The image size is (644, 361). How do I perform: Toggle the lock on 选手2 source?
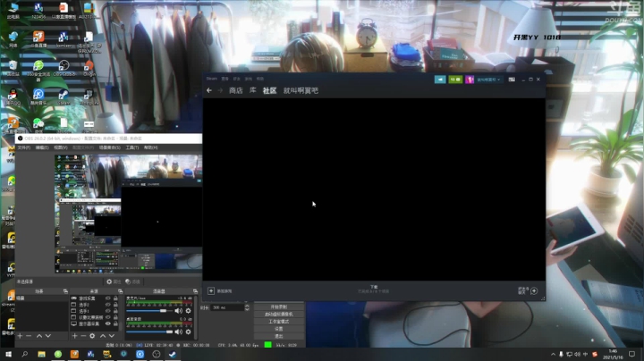(115, 305)
